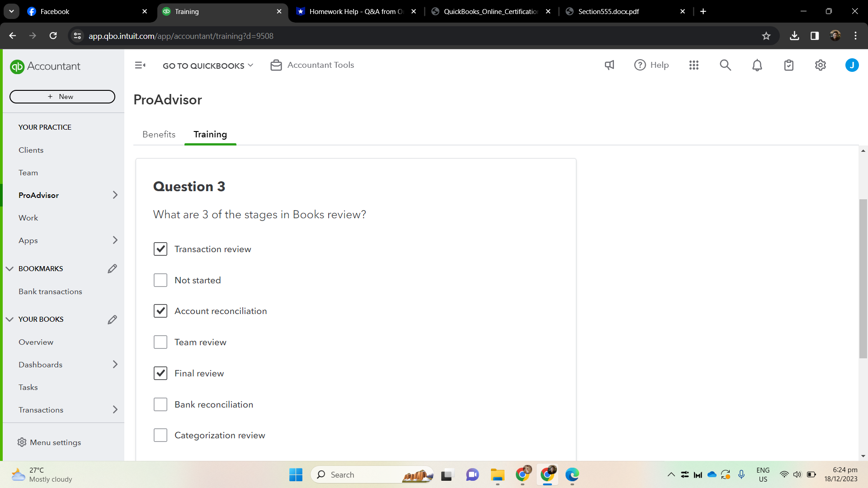Check the Not started checkbox
Screen dimensions: 868x488
pyautogui.click(x=160, y=280)
